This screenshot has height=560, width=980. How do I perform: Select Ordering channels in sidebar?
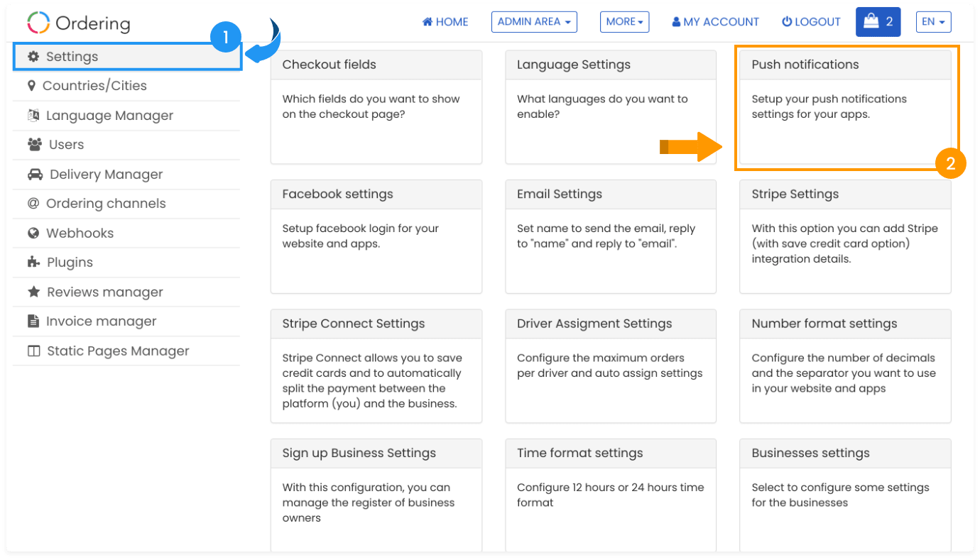[126, 204]
